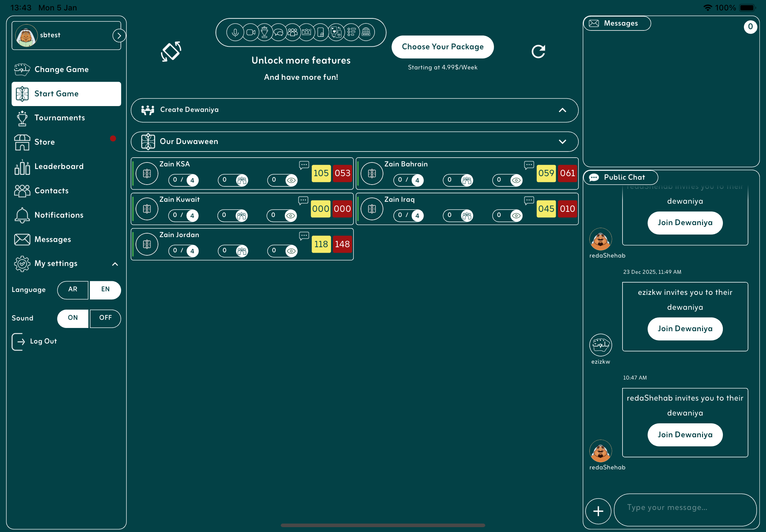Switch language to AR
Image resolution: width=766 pixels, height=532 pixels.
tap(73, 289)
